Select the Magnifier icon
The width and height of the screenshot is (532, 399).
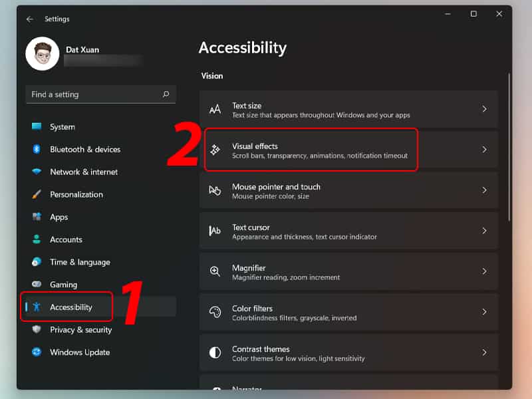pyautogui.click(x=215, y=272)
